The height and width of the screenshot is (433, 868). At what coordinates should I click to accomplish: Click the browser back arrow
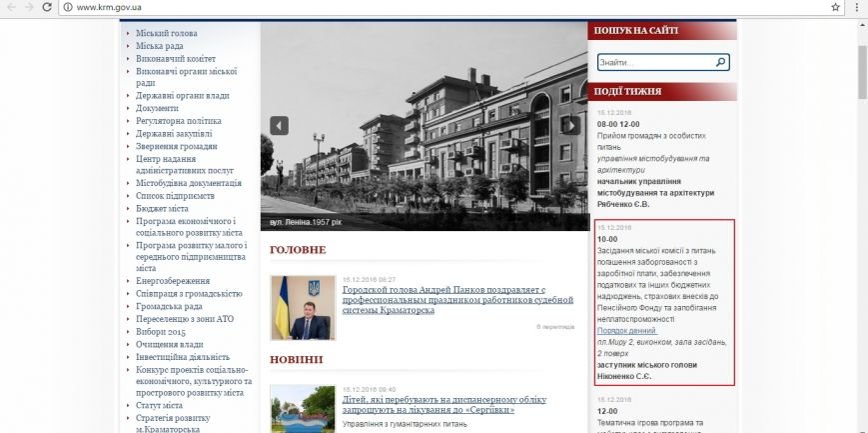point(11,7)
